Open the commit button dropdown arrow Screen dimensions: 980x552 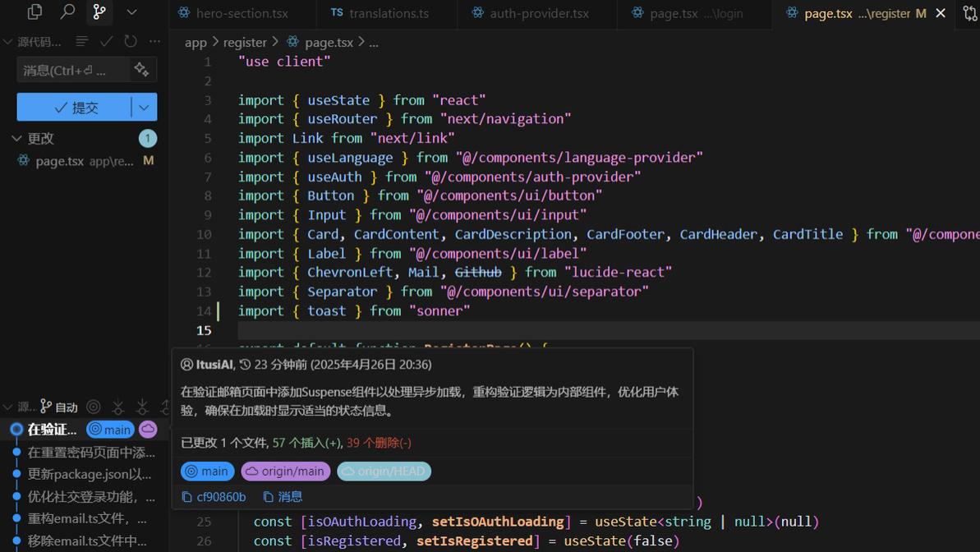[x=145, y=108]
